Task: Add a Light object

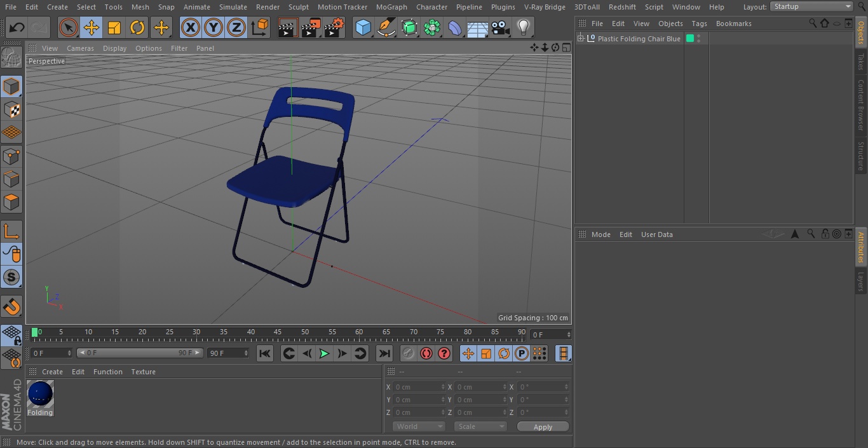Action: pyautogui.click(x=523, y=27)
